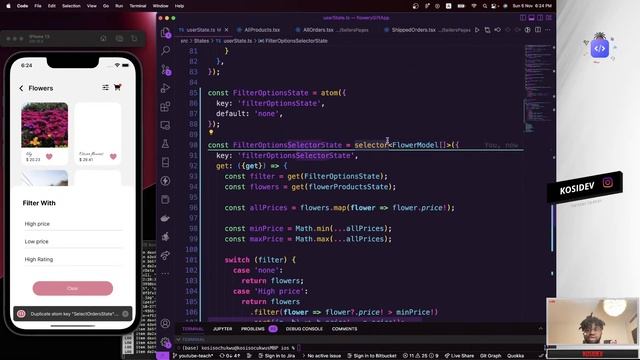
Task: Click the lightbulb code action icon
Action: tap(211, 132)
